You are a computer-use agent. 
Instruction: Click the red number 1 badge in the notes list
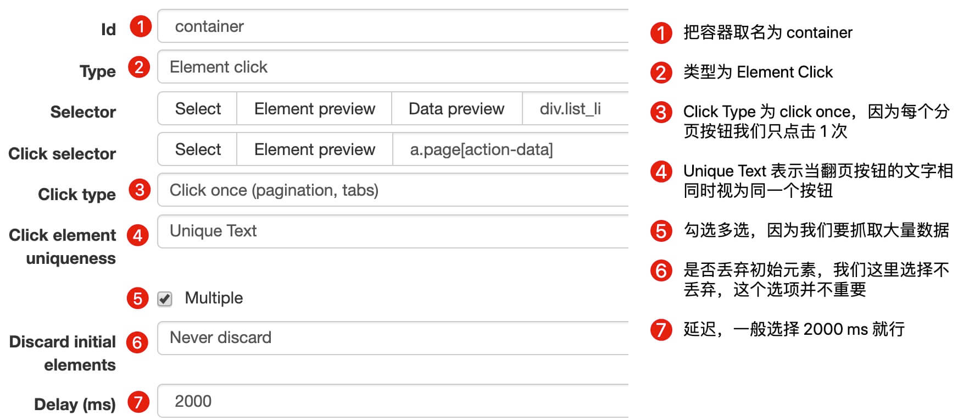click(661, 33)
